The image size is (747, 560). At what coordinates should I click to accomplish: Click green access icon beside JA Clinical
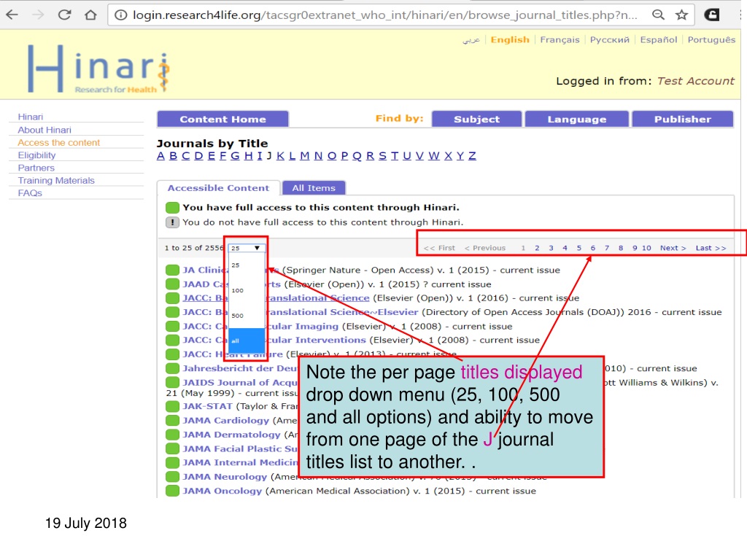[x=172, y=270]
